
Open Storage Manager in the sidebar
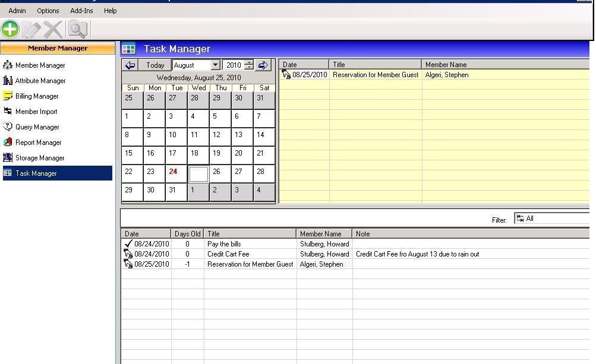[40, 158]
